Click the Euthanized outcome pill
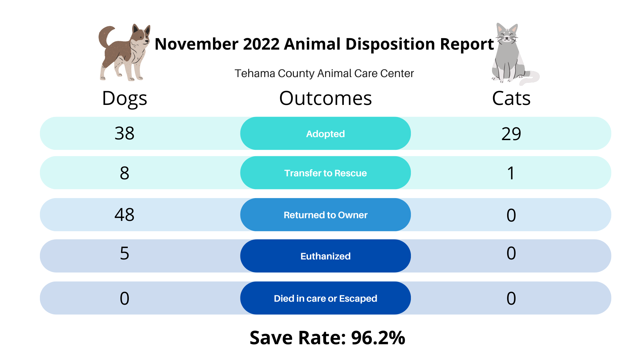Image resolution: width=644 pixels, height=362 pixels. pos(325,256)
